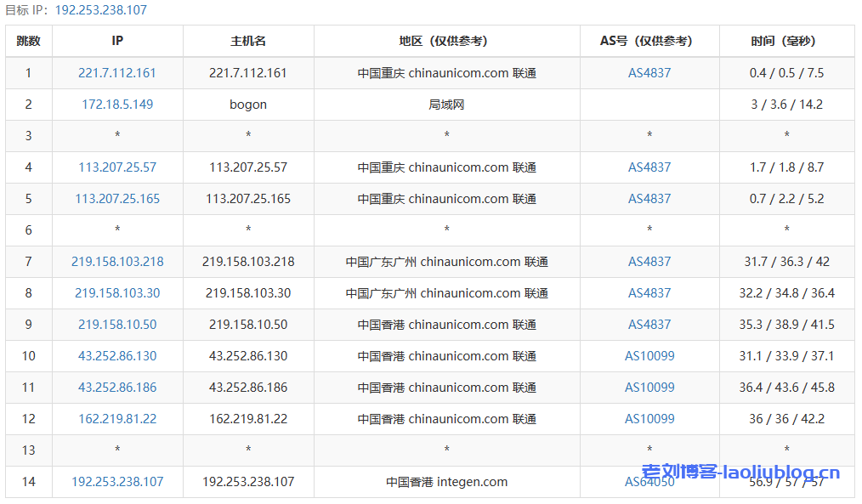Open AS10099 link in hop 11 row
The width and height of the screenshot is (862, 504).
coord(649,387)
